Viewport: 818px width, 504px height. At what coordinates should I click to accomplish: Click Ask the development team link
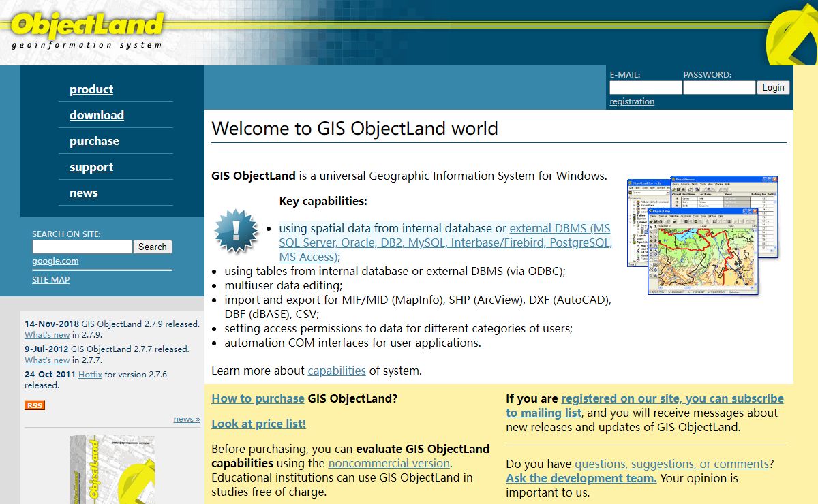point(581,479)
